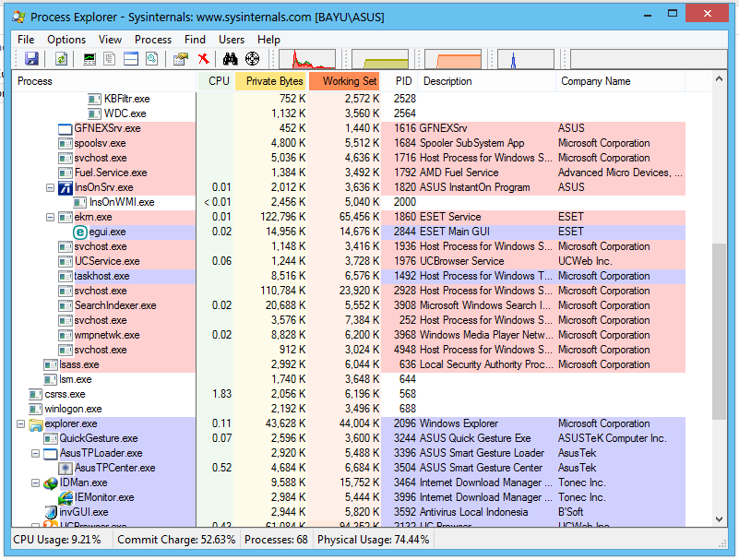Image resolution: width=739 pixels, height=560 pixels.
Task: Sort by the Private Bytes column header
Action: [x=272, y=81]
